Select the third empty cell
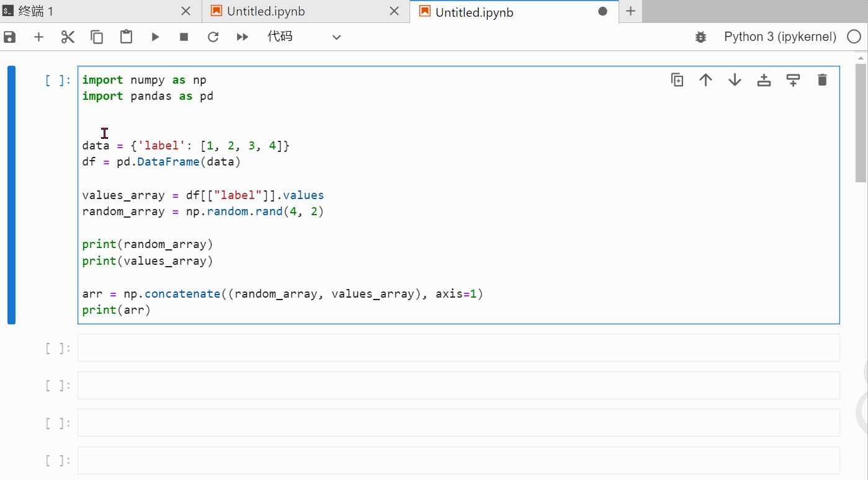 459,422
